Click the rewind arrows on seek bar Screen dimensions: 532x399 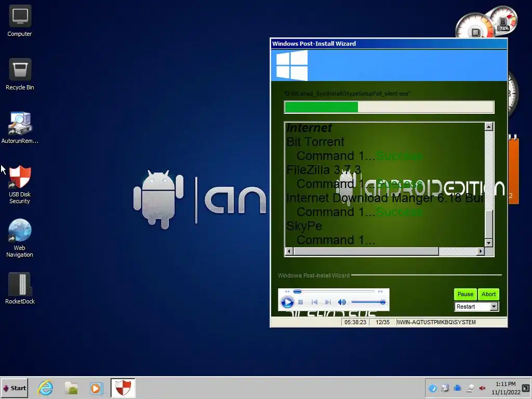pyautogui.click(x=287, y=291)
